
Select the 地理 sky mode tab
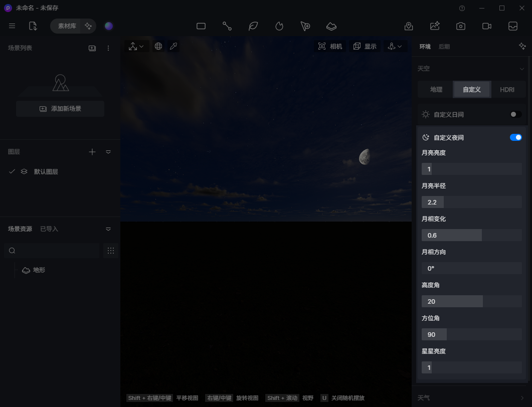point(436,90)
